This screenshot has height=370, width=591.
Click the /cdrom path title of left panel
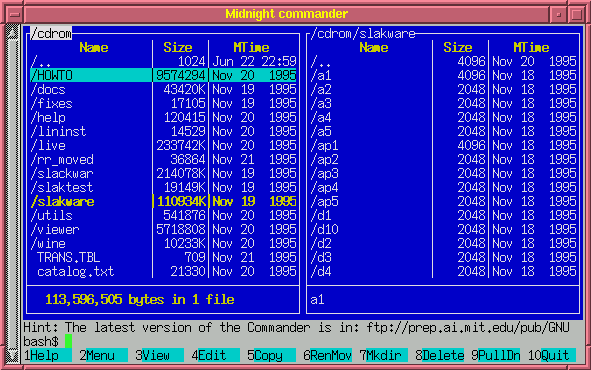pyautogui.click(x=51, y=34)
